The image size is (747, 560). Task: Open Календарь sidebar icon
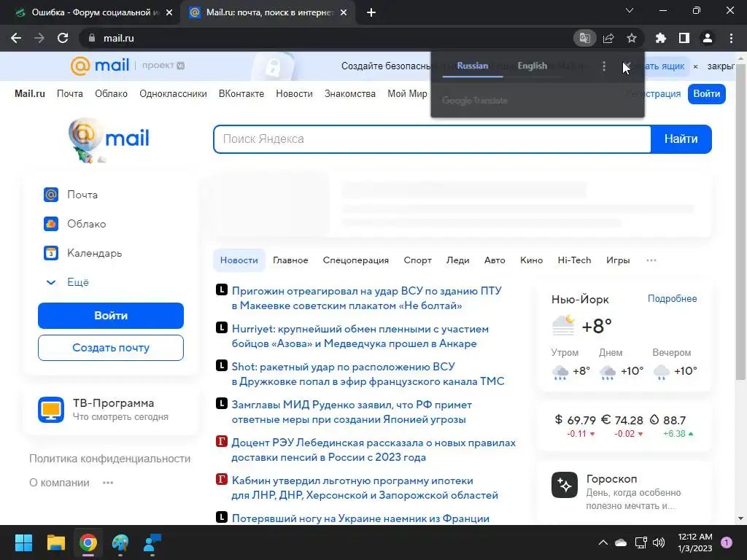click(51, 253)
